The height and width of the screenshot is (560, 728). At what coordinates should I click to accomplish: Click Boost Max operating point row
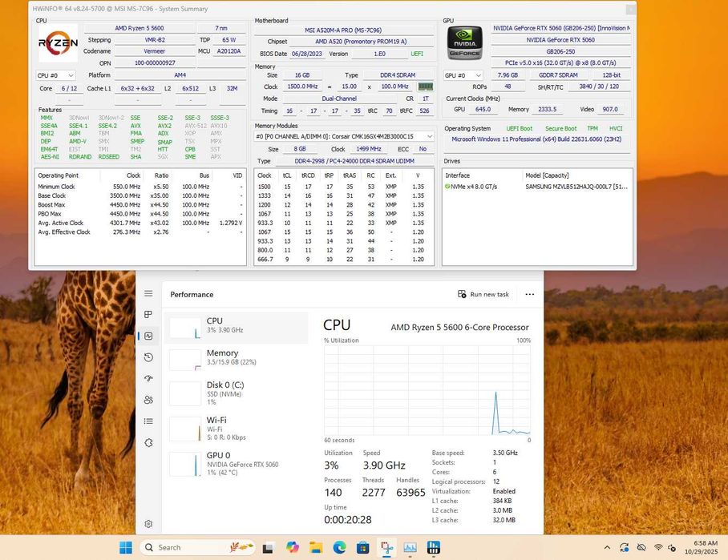click(x=140, y=204)
